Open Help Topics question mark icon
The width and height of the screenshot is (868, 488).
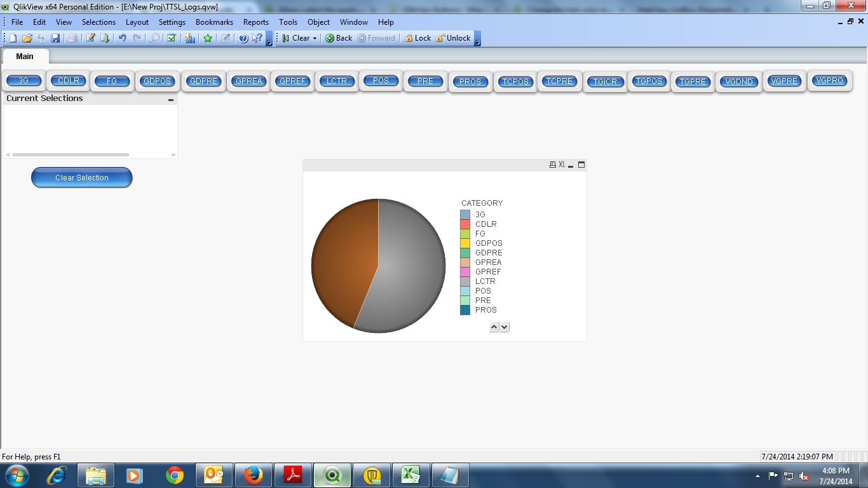click(243, 38)
